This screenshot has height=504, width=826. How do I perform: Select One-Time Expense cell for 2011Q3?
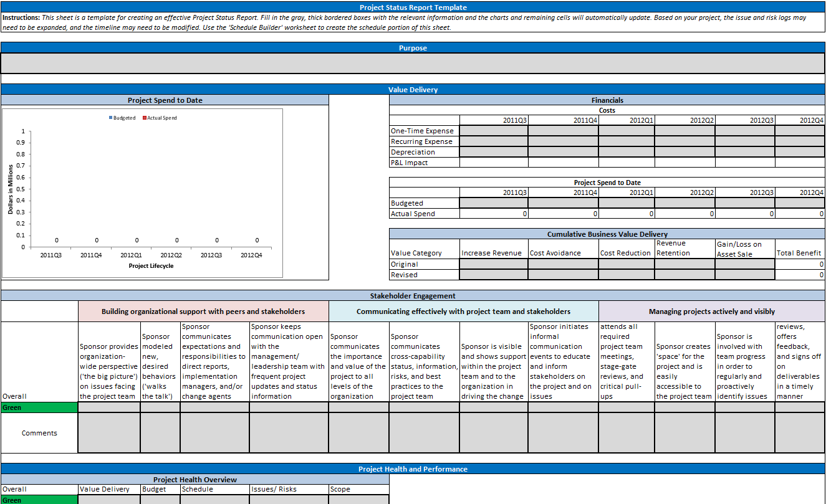click(x=493, y=131)
